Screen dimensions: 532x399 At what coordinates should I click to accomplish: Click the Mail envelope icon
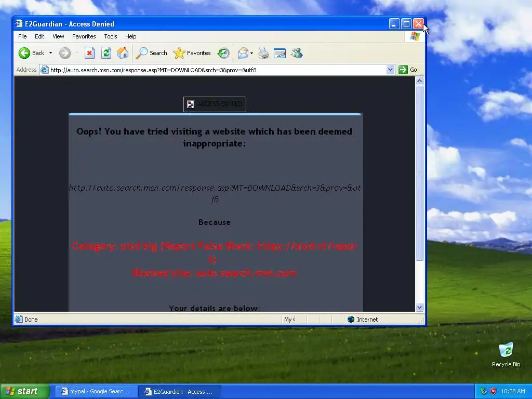pyautogui.click(x=243, y=53)
